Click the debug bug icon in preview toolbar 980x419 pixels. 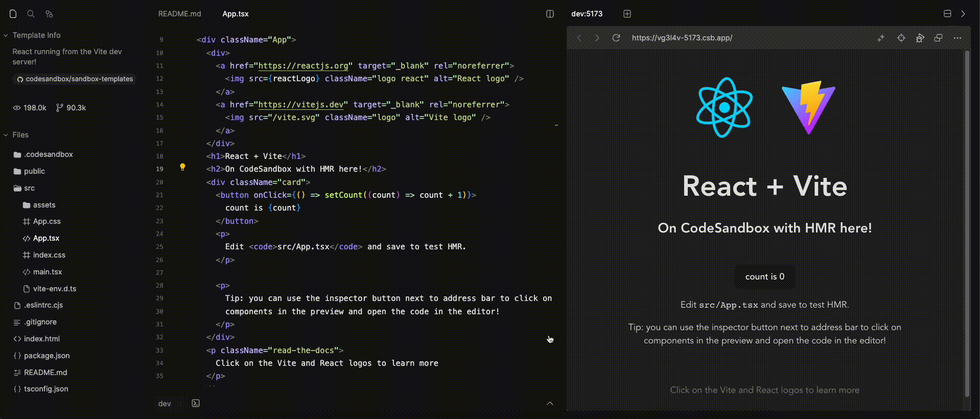coord(920,38)
